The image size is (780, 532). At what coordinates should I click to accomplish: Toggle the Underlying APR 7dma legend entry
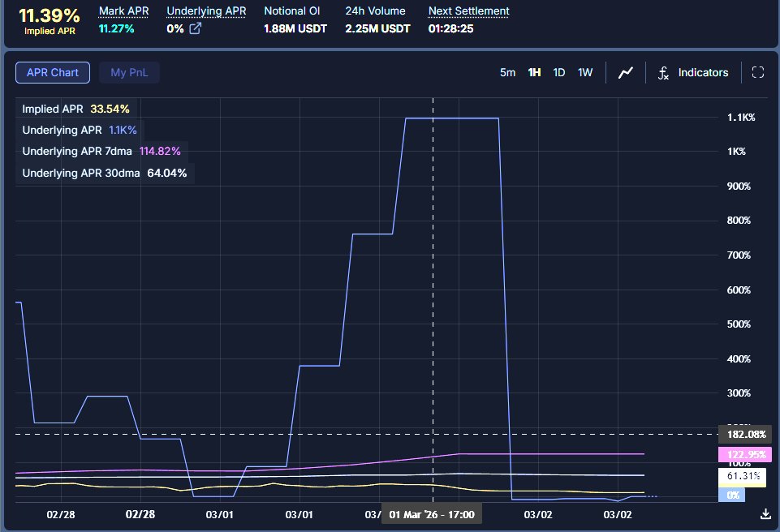pyautogui.click(x=101, y=151)
